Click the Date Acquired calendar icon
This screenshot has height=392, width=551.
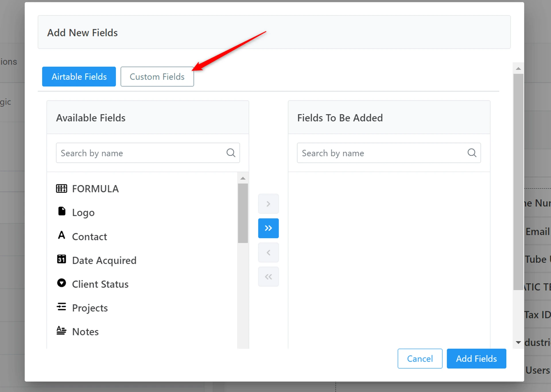(x=61, y=259)
